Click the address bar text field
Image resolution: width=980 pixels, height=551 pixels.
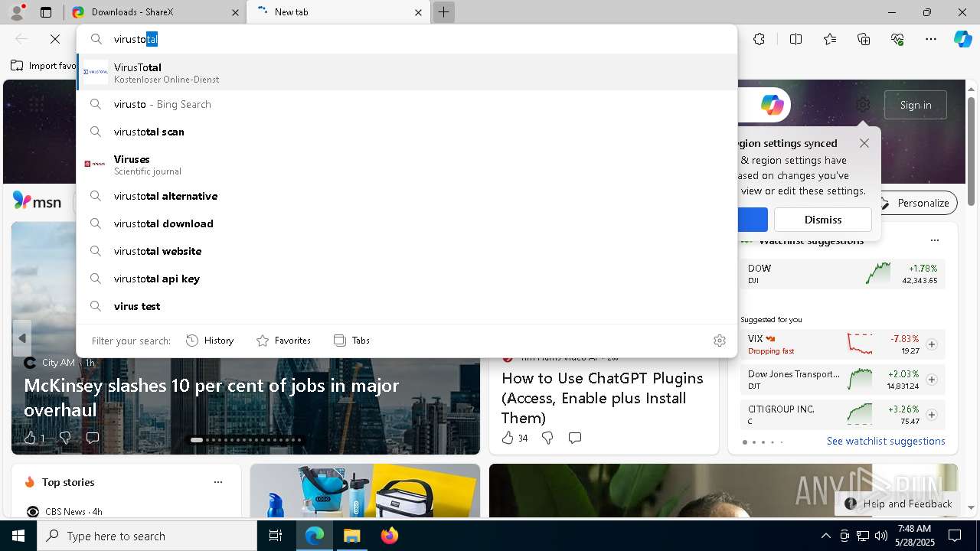406,39
